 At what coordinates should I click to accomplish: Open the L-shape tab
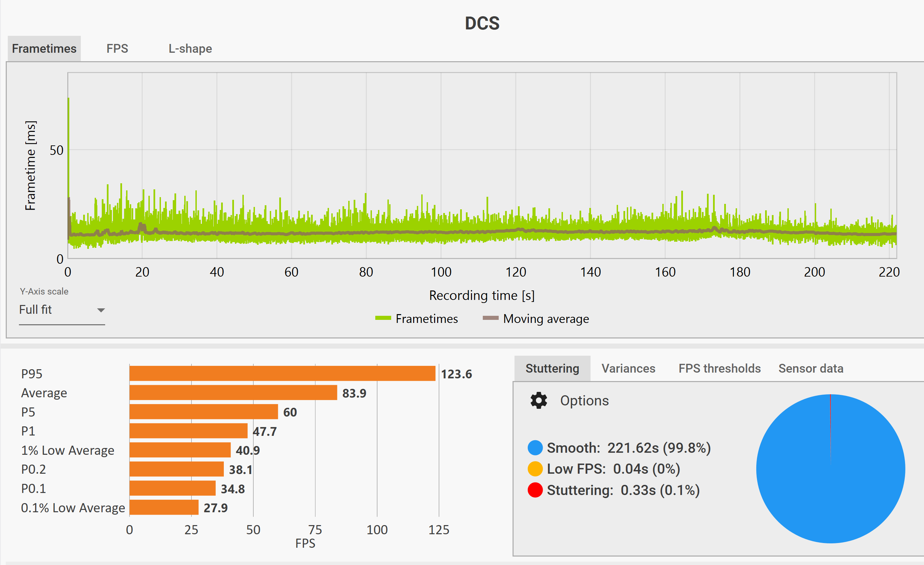pyautogui.click(x=190, y=49)
